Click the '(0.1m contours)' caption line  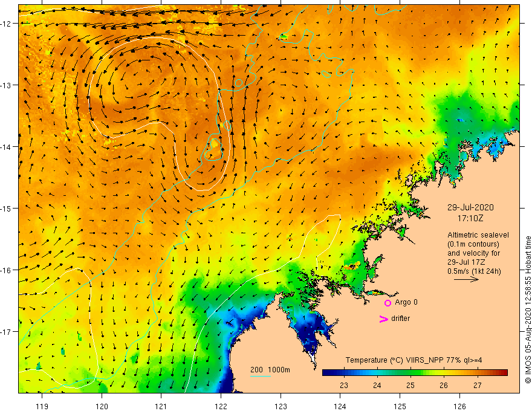pos(473,244)
